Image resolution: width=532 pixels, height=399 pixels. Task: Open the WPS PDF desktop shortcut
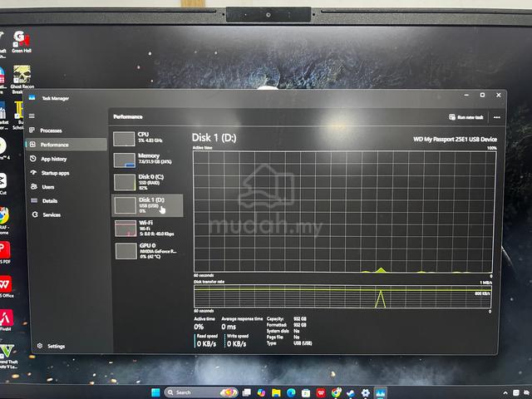[5, 253]
